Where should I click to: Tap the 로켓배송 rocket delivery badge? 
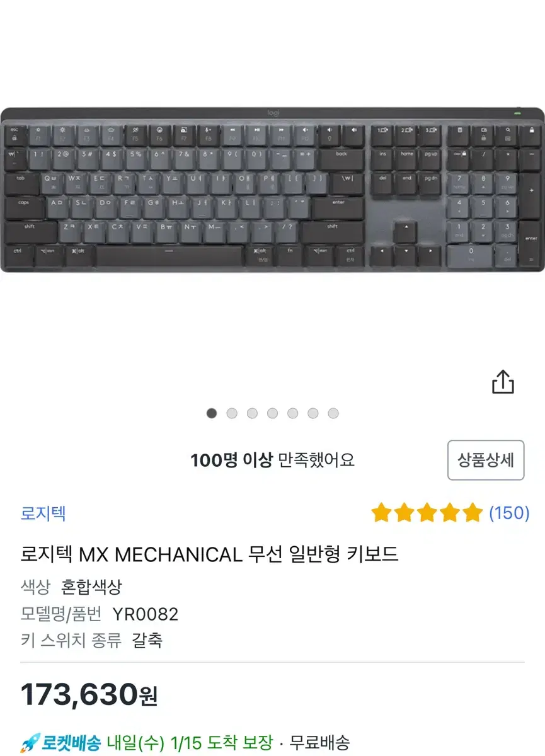coord(60,742)
